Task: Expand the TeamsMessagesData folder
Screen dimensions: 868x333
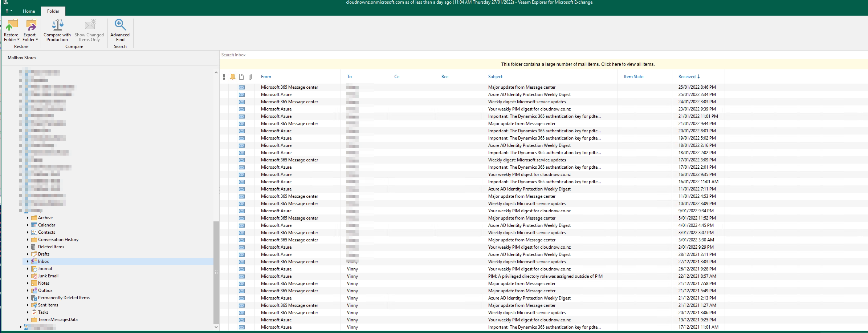Action: tap(28, 320)
